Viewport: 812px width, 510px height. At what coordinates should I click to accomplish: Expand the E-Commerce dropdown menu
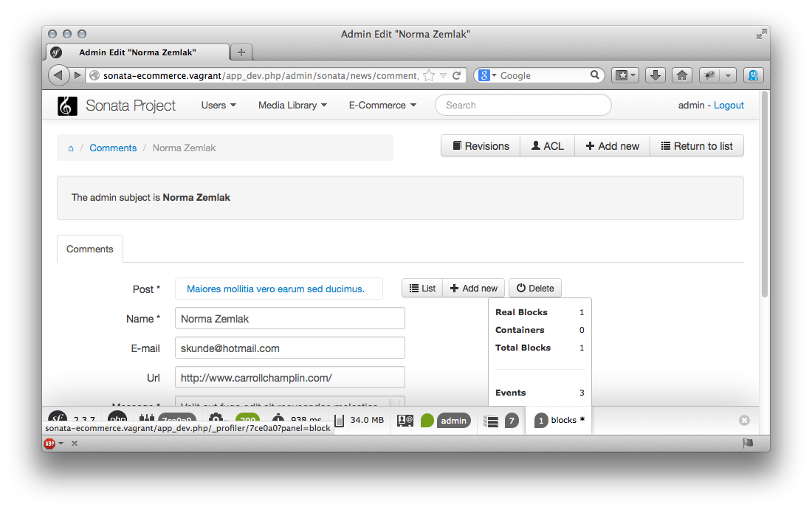pyautogui.click(x=382, y=106)
